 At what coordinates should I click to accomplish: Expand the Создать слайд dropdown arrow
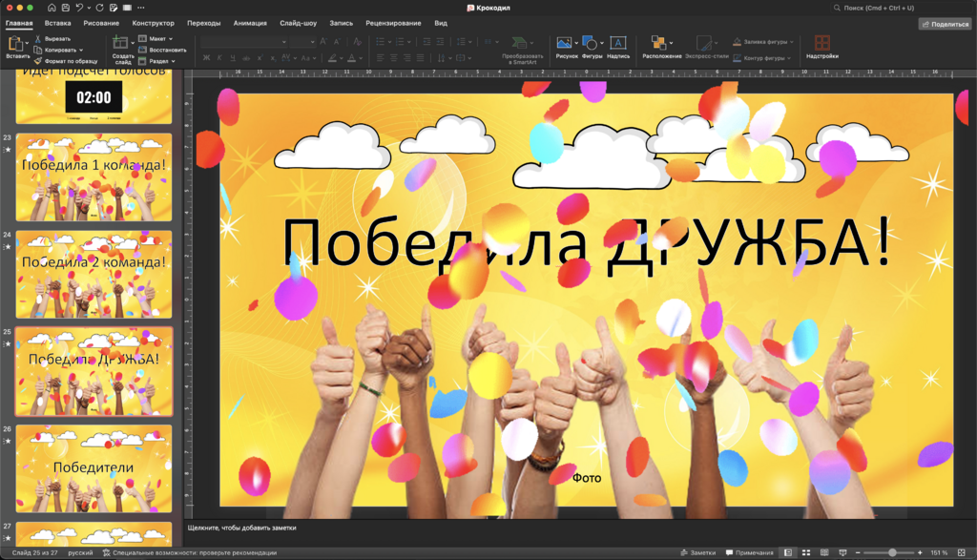pos(132,43)
